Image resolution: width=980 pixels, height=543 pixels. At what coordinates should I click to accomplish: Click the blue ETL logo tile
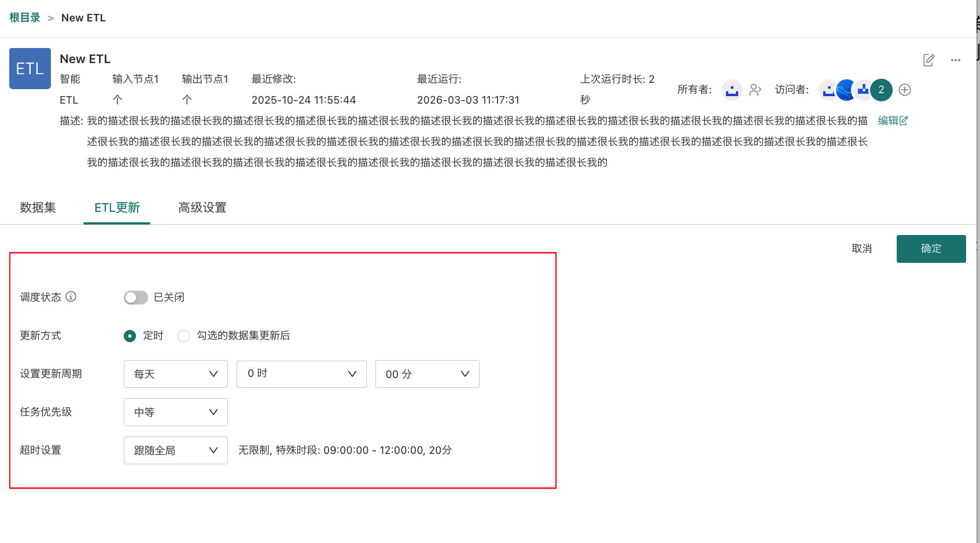(30, 68)
